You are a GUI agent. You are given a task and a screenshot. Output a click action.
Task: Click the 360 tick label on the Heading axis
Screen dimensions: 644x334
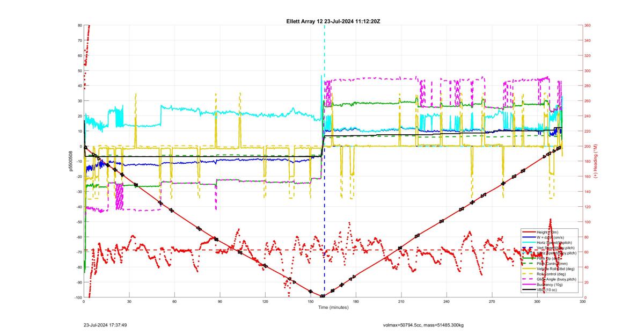[x=588, y=25]
